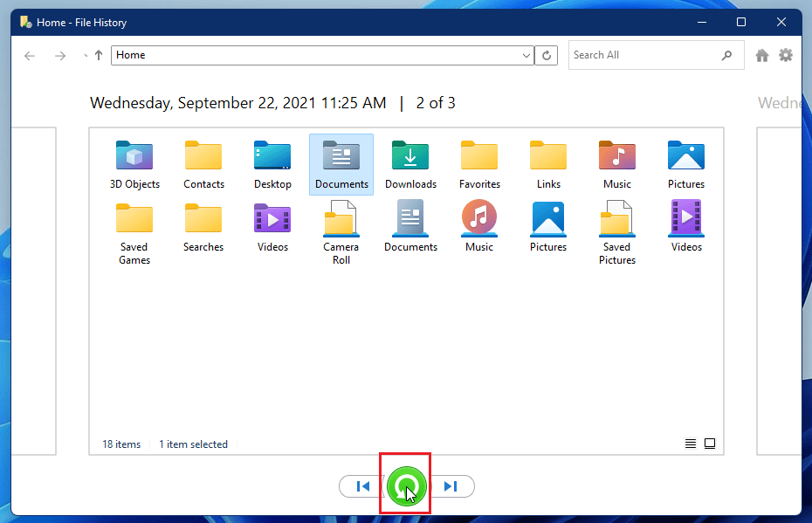Viewport: 812px width, 523px height.
Task: Select the Links folder
Action: pyautogui.click(x=548, y=165)
